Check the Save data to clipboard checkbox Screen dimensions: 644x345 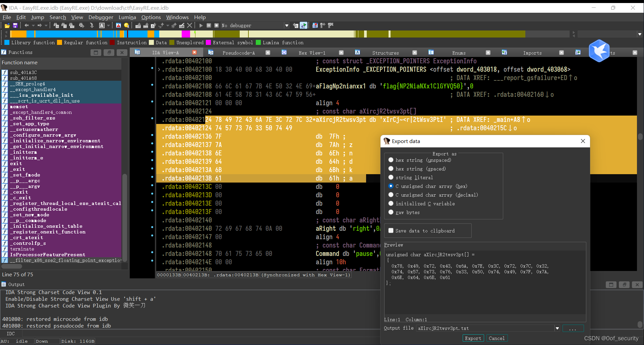[391, 230]
